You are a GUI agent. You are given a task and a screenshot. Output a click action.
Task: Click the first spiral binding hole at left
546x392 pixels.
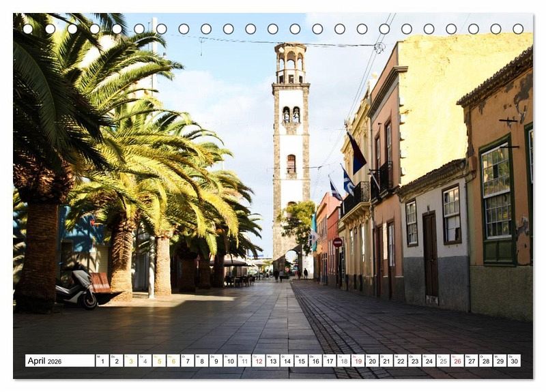[x=28, y=29]
